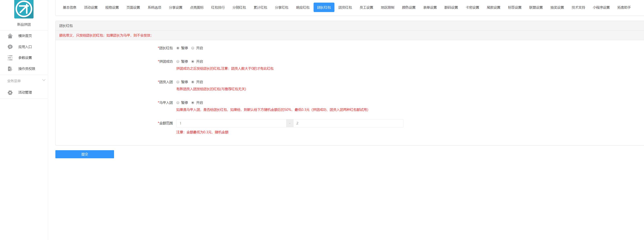Image resolution: width=644 pixels, height=240 pixels.
Task: Select the active 团长红包 tab
Action: pos(324,7)
